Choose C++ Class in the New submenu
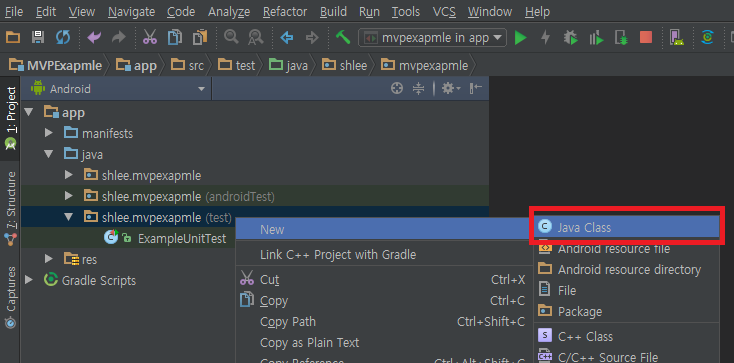 click(626, 336)
